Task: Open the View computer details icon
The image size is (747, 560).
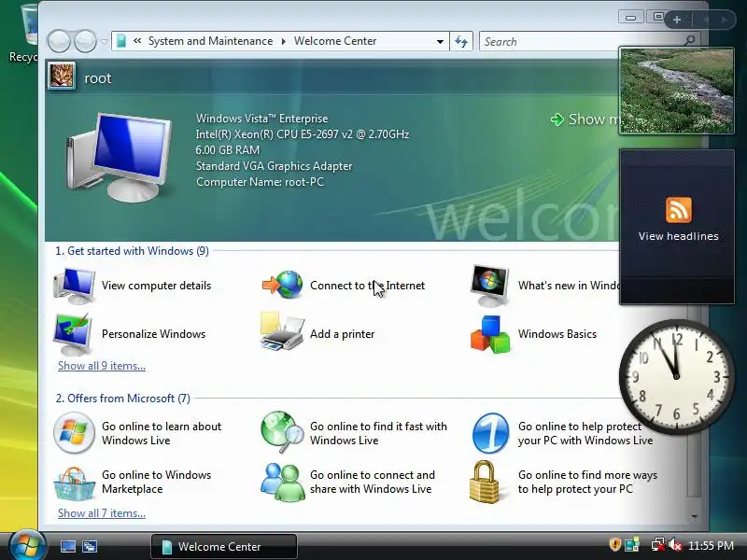Action: click(x=74, y=286)
